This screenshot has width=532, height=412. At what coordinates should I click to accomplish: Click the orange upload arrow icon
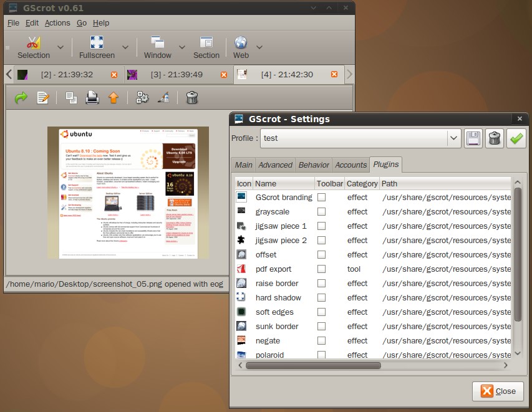pos(114,97)
